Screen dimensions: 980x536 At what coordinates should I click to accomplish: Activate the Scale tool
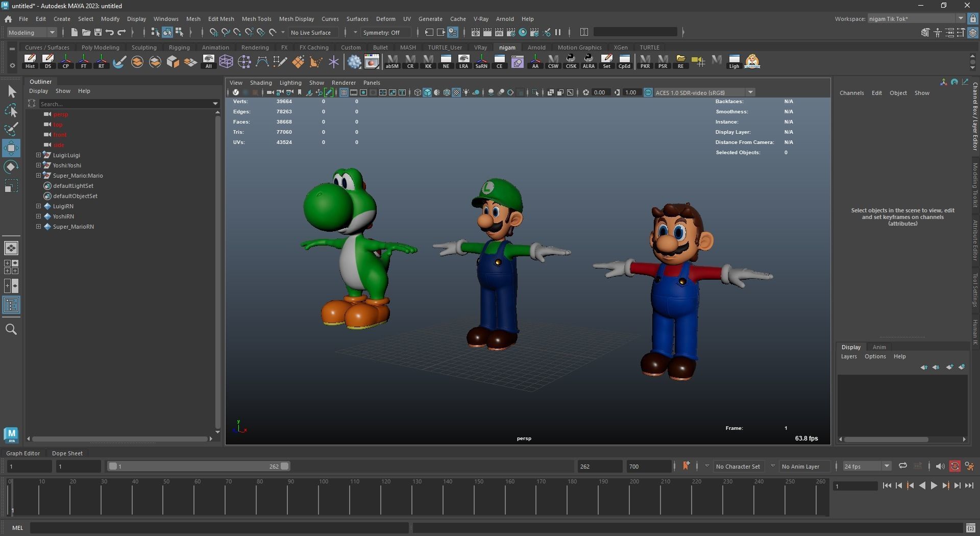click(11, 186)
